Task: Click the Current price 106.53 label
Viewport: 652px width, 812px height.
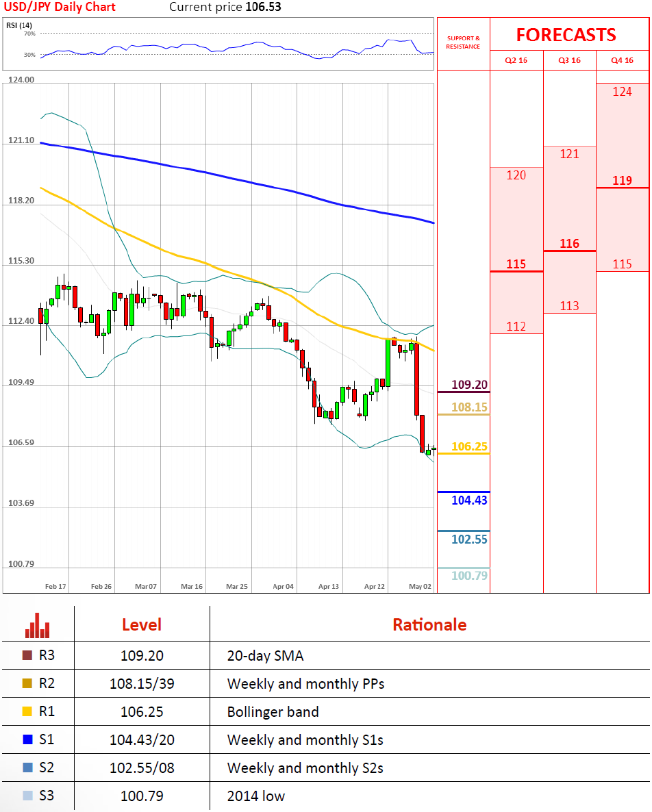Action: click(225, 8)
